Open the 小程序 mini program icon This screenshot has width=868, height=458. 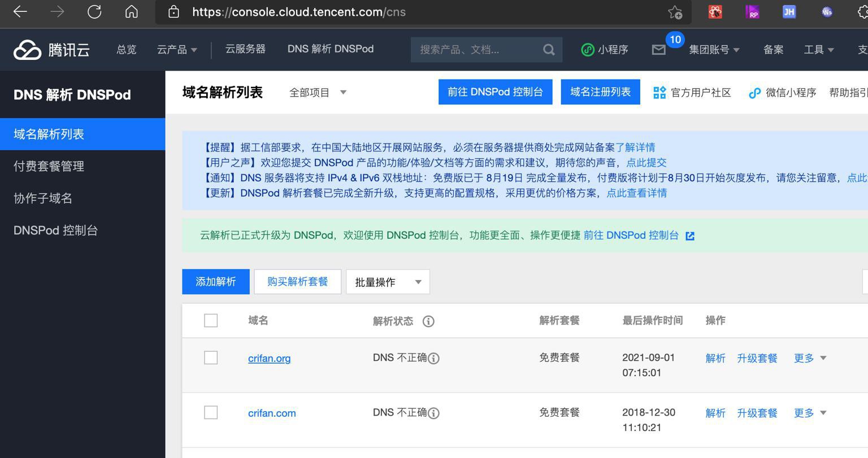pyautogui.click(x=587, y=50)
